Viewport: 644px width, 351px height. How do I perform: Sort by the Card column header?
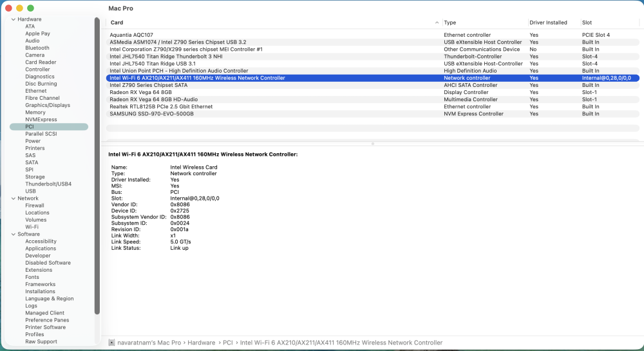click(117, 23)
